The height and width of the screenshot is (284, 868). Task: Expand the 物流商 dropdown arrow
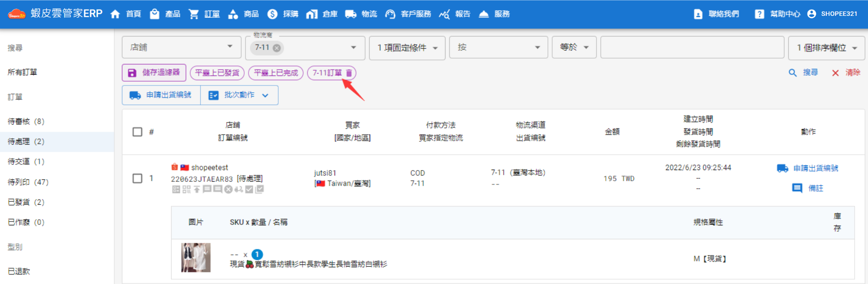(x=353, y=47)
